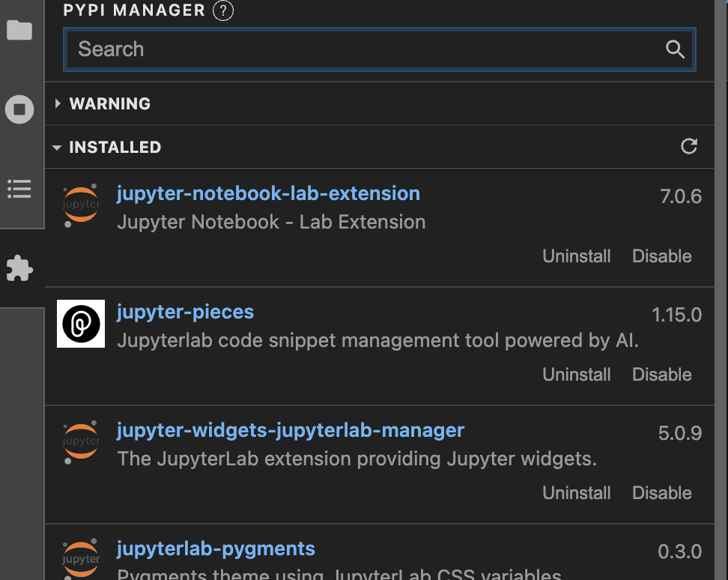Open the jupyter-notebook-lab-extension package link

[268, 193]
